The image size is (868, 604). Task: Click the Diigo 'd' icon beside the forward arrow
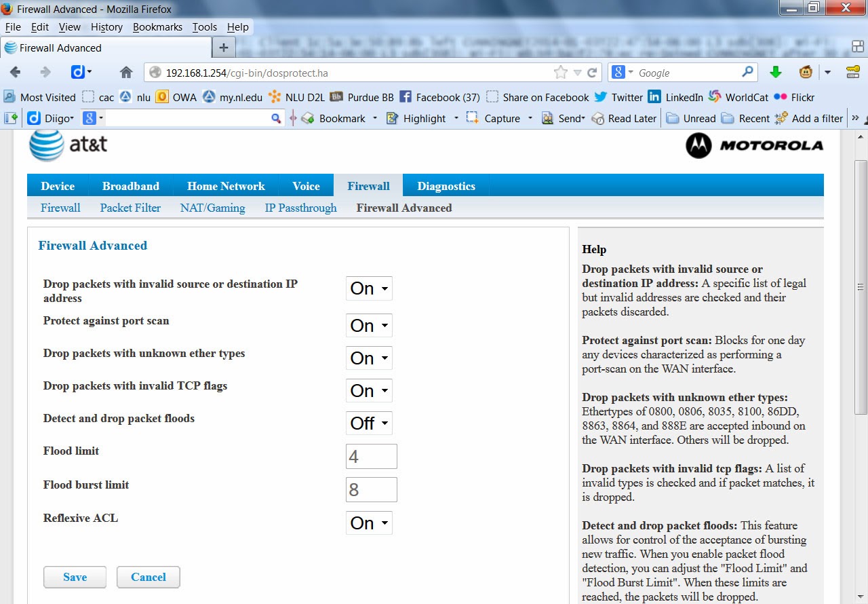[78, 72]
